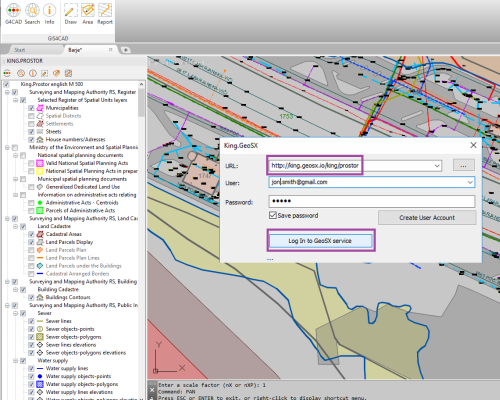Open the G4CAD ribbon tool
This screenshot has height=400, width=500.
(x=14, y=14)
